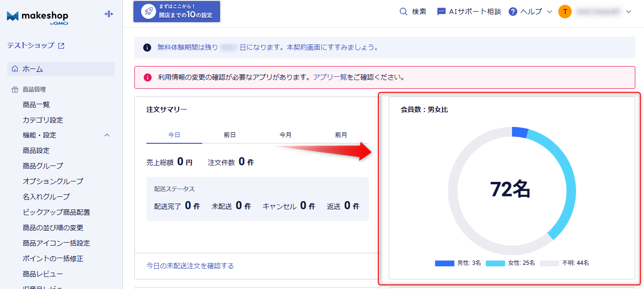Click the home icon in sidebar
Screen dimensions: 644x289
[15, 69]
